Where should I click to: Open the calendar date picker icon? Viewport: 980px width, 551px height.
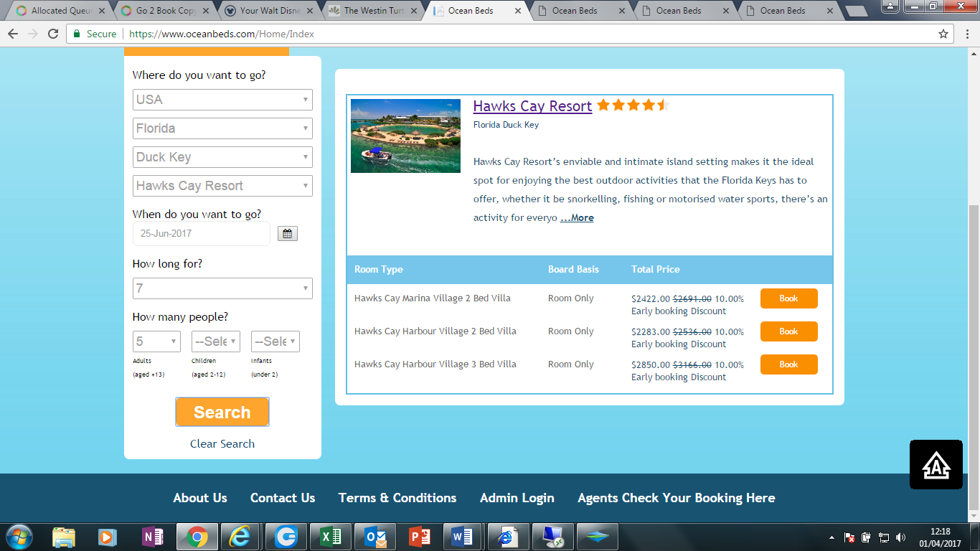point(288,233)
